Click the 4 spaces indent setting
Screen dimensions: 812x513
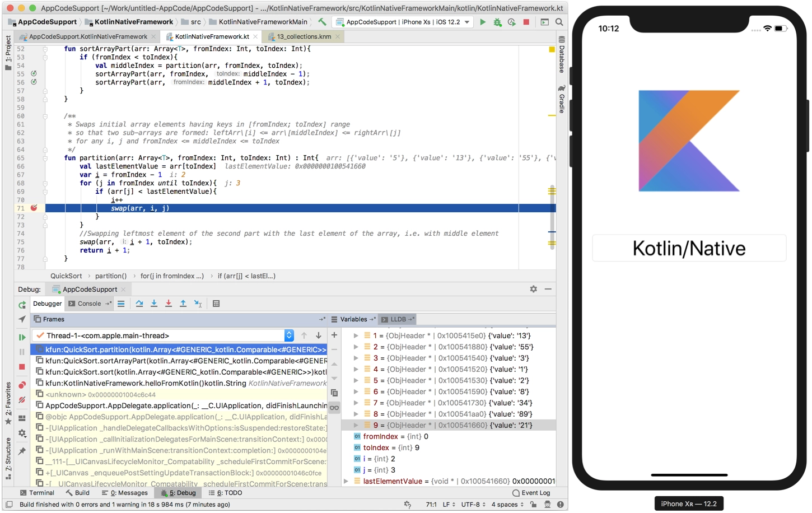click(x=507, y=505)
